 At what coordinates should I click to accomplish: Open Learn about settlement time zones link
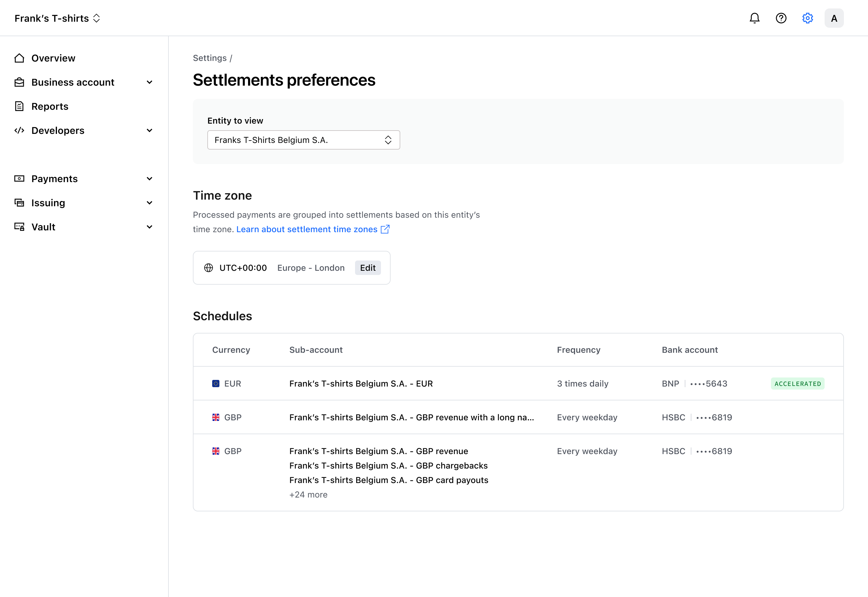point(307,229)
